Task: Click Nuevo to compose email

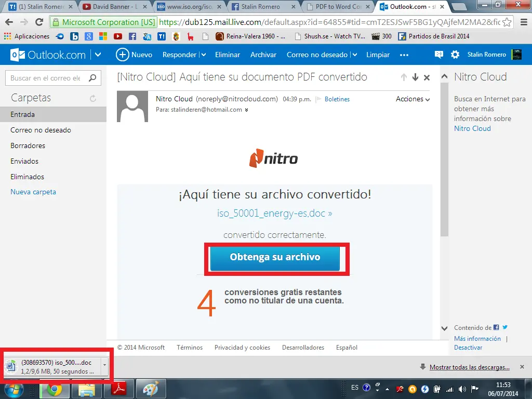Action: point(134,55)
